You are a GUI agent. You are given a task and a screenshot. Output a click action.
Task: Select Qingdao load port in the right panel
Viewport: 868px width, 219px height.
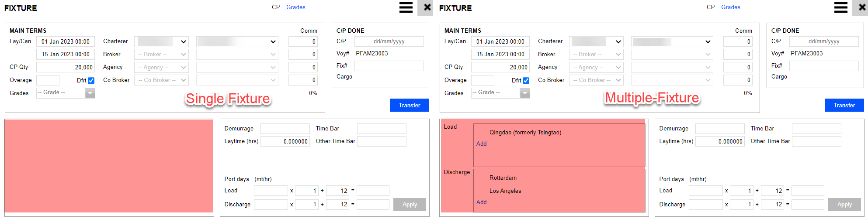(525, 133)
